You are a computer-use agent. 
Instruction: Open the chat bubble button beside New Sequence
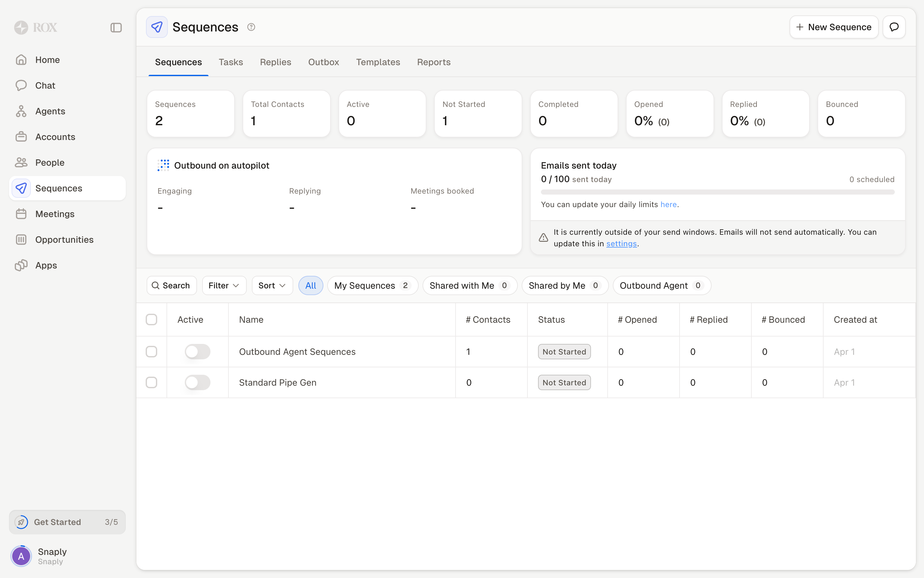(x=894, y=27)
